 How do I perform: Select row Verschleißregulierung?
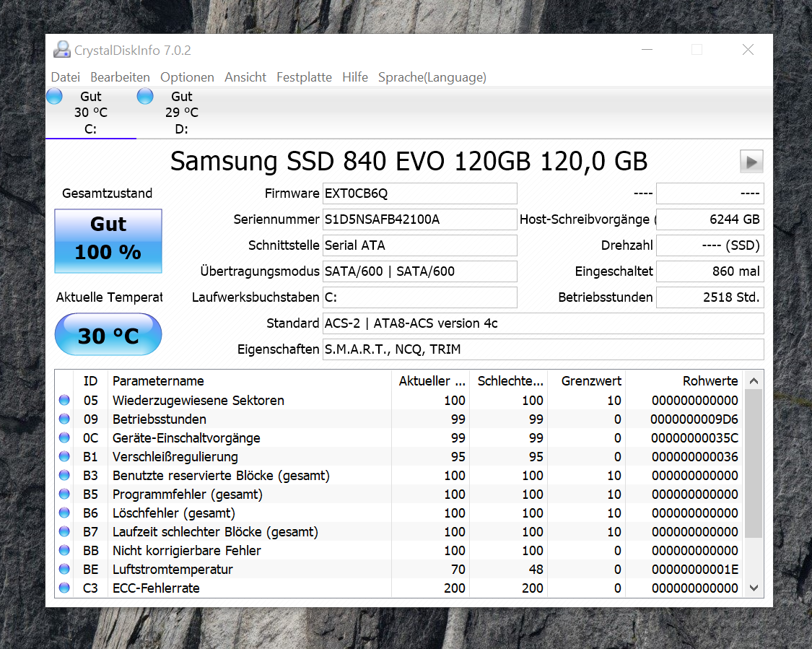[x=399, y=456]
